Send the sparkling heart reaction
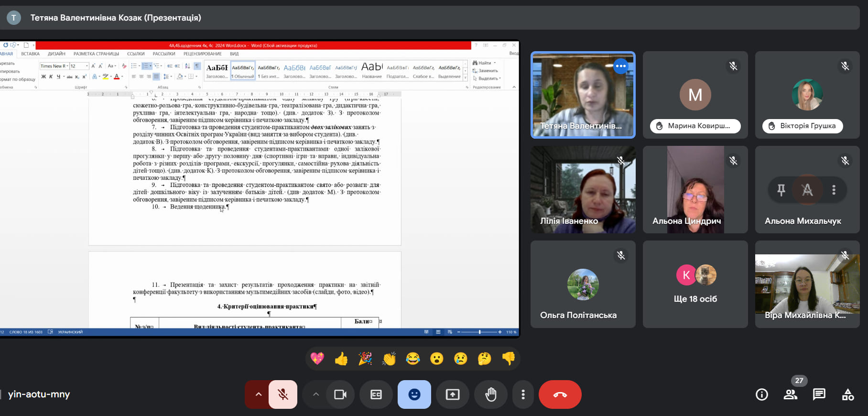The width and height of the screenshot is (868, 416). point(317,359)
